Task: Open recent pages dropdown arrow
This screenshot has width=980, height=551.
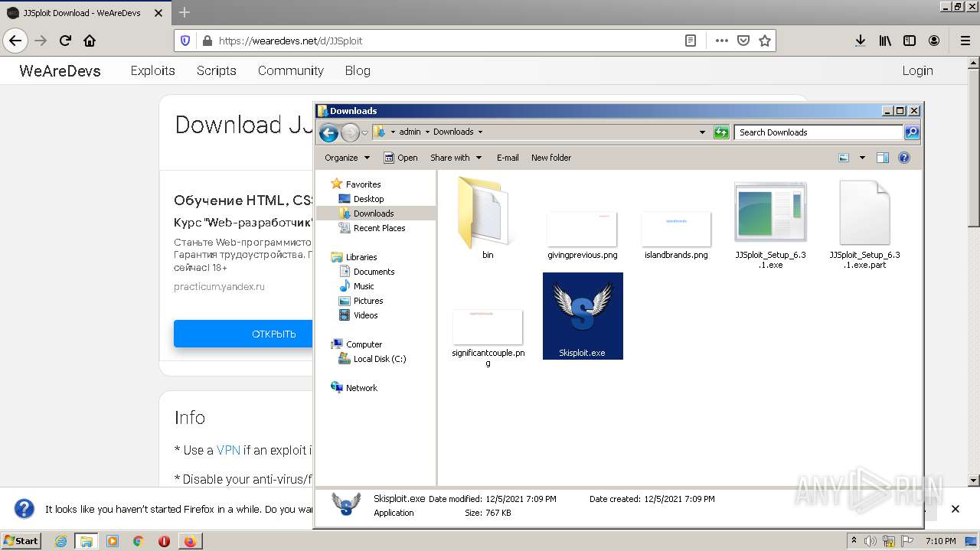Action: click(364, 132)
